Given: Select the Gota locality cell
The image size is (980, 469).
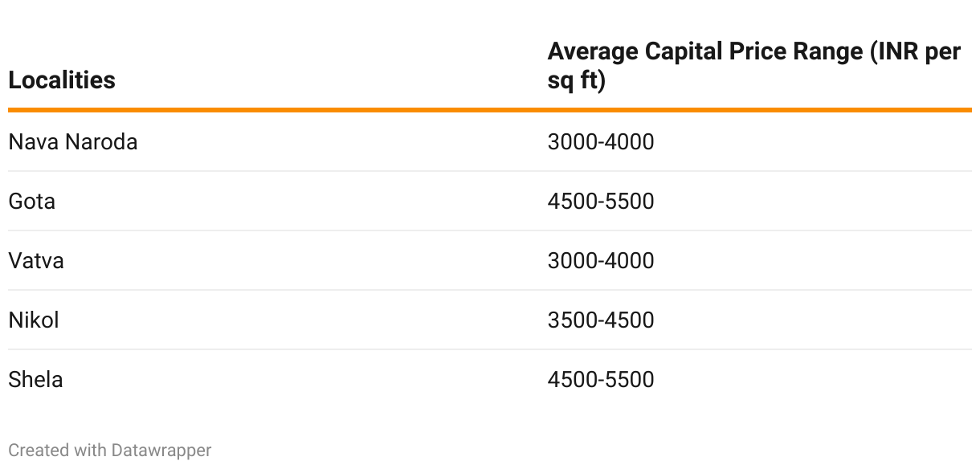Looking at the screenshot, I should point(32,202).
